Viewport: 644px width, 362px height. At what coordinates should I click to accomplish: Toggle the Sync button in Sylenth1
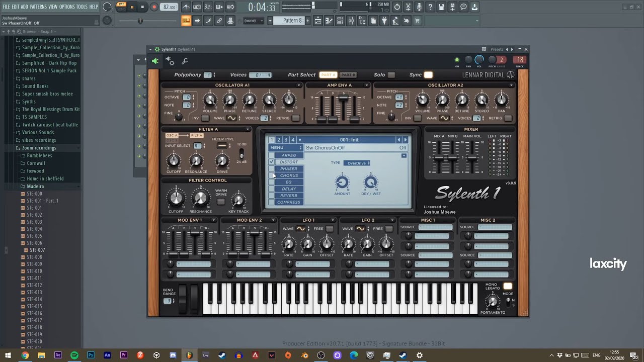point(428,75)
